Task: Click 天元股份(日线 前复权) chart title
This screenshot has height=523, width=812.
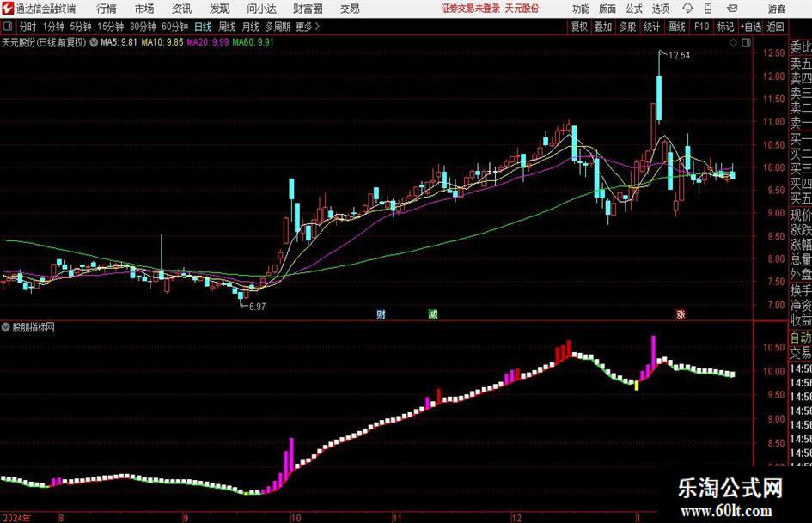Action: [44, 42]
